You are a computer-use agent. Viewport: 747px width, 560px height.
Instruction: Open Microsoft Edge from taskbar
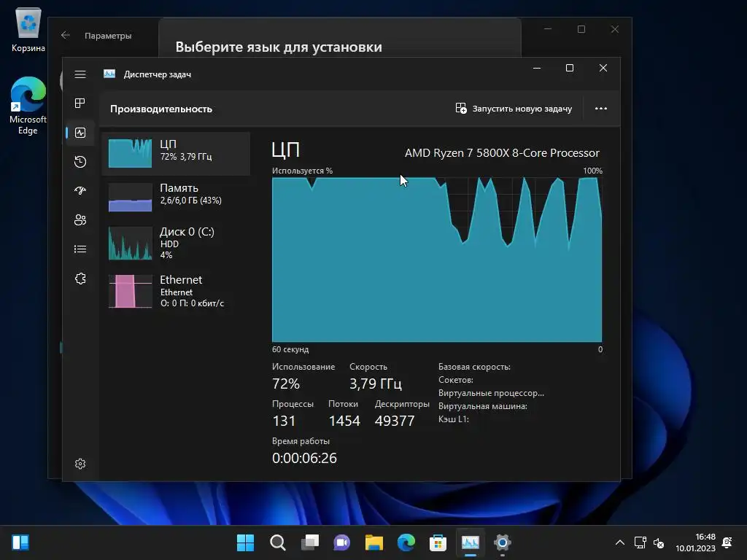(x=406, y=542)
